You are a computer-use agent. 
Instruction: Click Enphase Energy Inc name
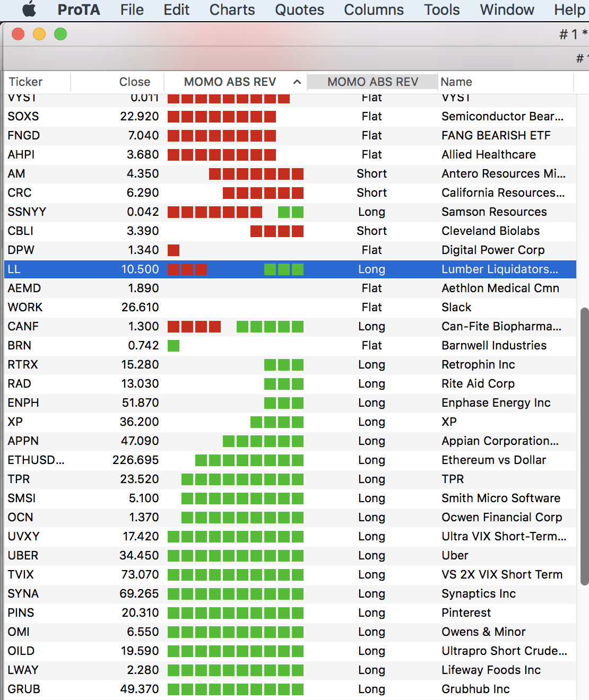point(496,403)
